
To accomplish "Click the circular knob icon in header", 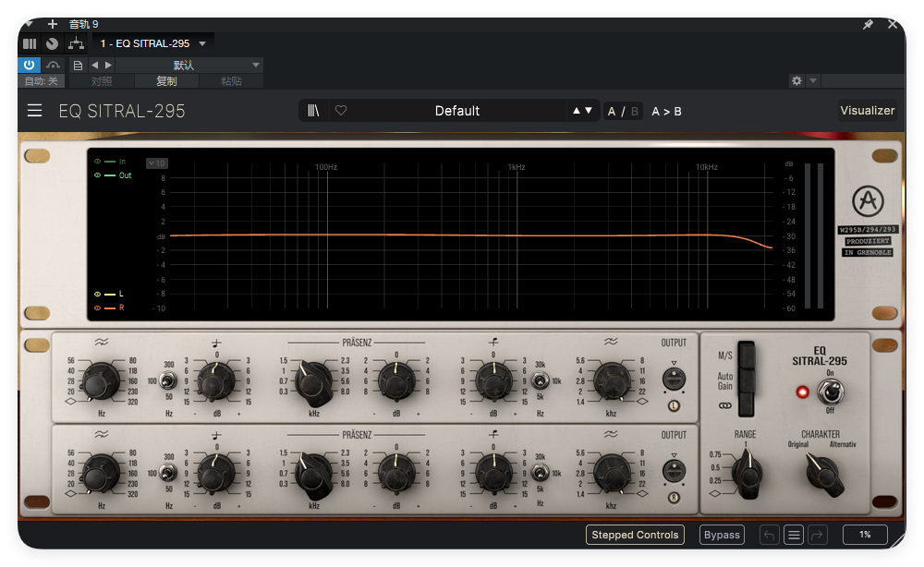I will click(53, 43).
